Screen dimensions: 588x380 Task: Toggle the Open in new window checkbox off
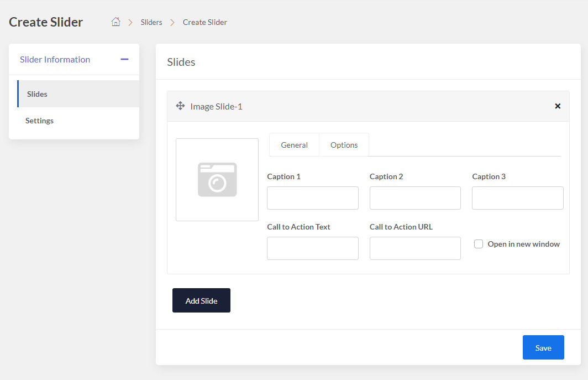coord(478,244)
